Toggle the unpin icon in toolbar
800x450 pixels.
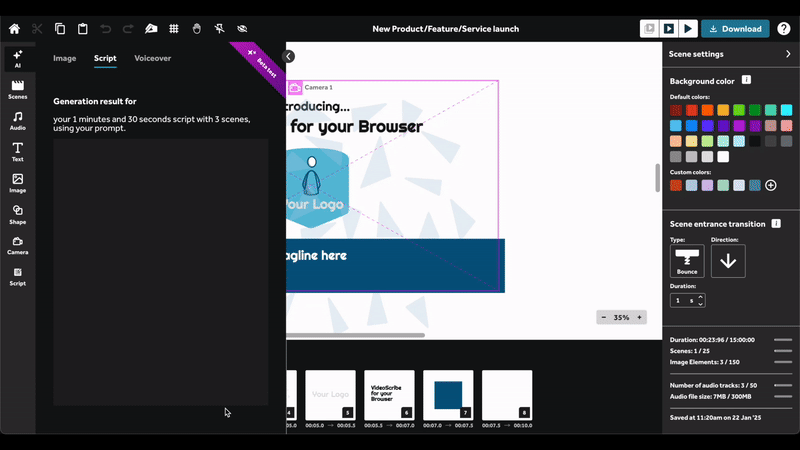click(x=219, y=29)
